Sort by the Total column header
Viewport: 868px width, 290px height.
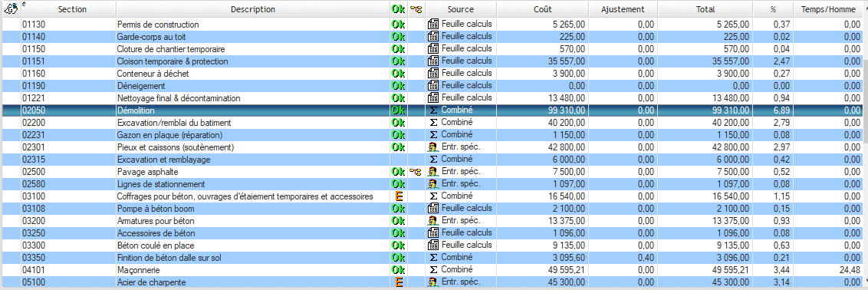(x=705, y=9)
